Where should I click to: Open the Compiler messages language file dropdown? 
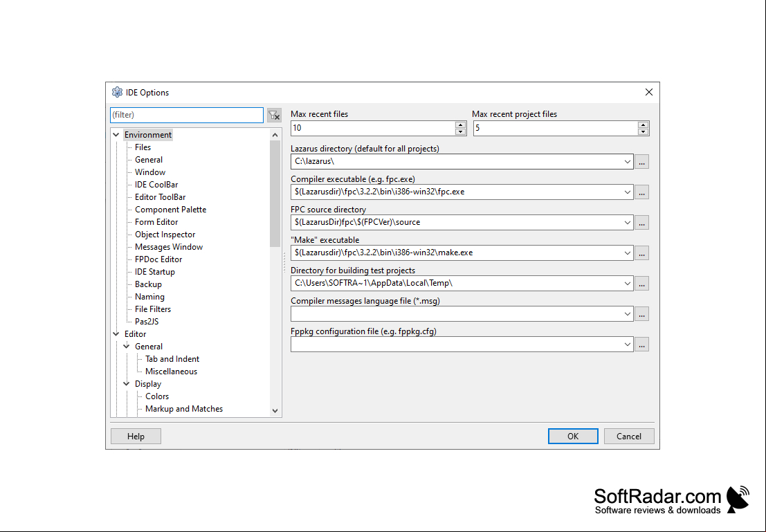[x=627, y=314]
